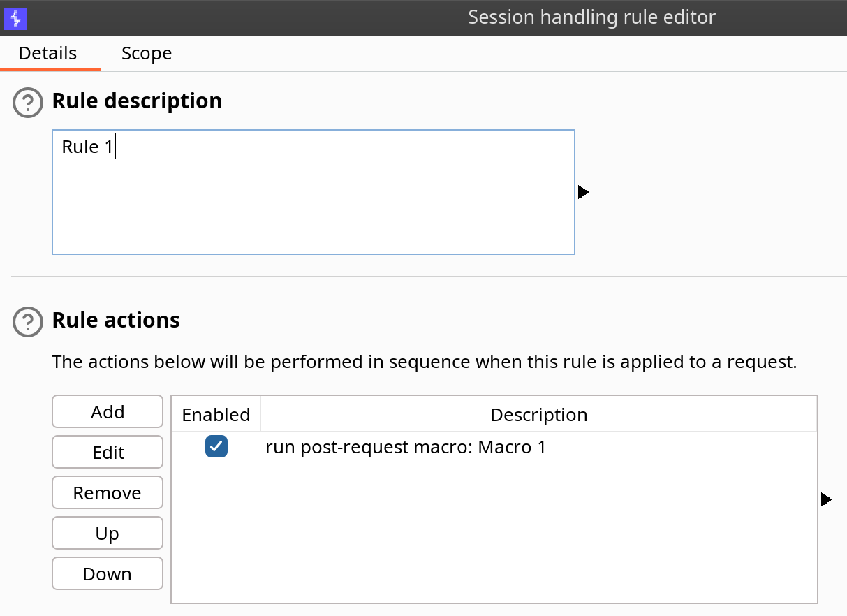Switch to the Scope tab
This screenshot has height=616, width=847.
(x=147, y=53)
